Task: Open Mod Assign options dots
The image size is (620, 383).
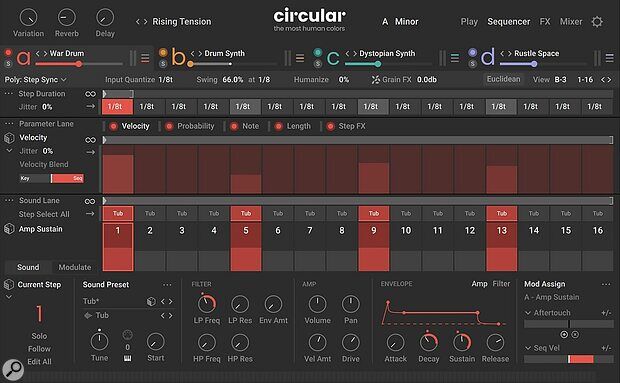Action: 606,284
